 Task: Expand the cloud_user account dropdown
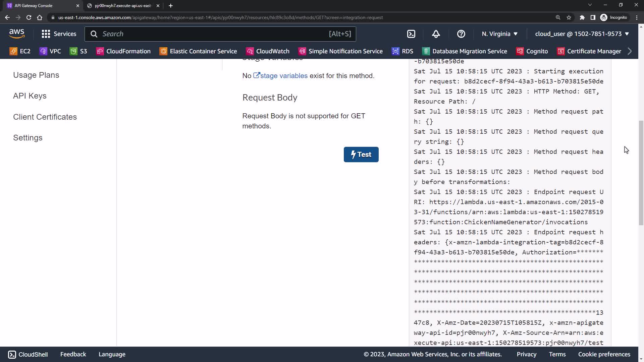click(582, 34)
